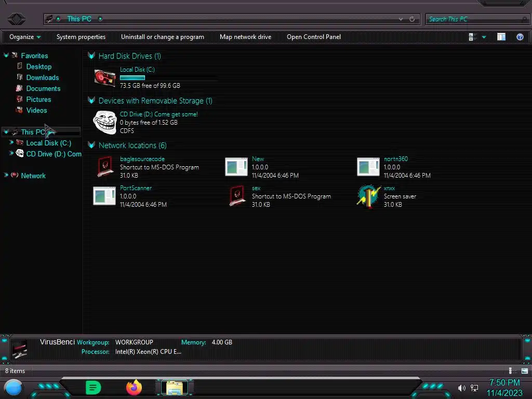Screen dimensions: 532x399
Task: Click Uninstall or change a program
Action: click(x=163, y=37)
